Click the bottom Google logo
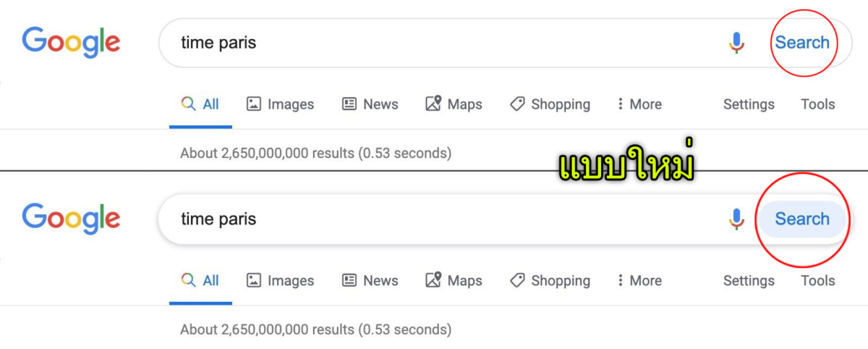 tap(71, 219)
